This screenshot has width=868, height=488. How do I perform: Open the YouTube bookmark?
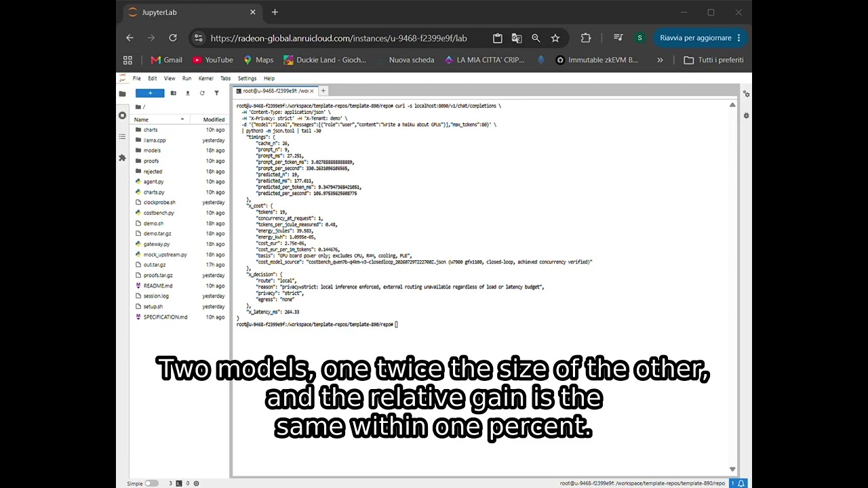[212, 60]
